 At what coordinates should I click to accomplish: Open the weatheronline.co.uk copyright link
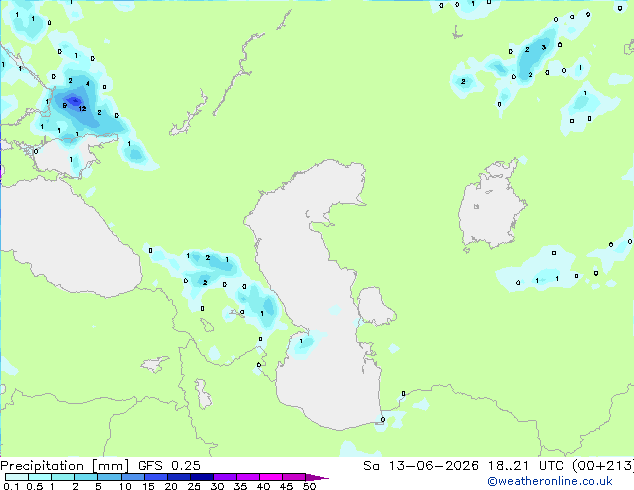pos(550,481)
